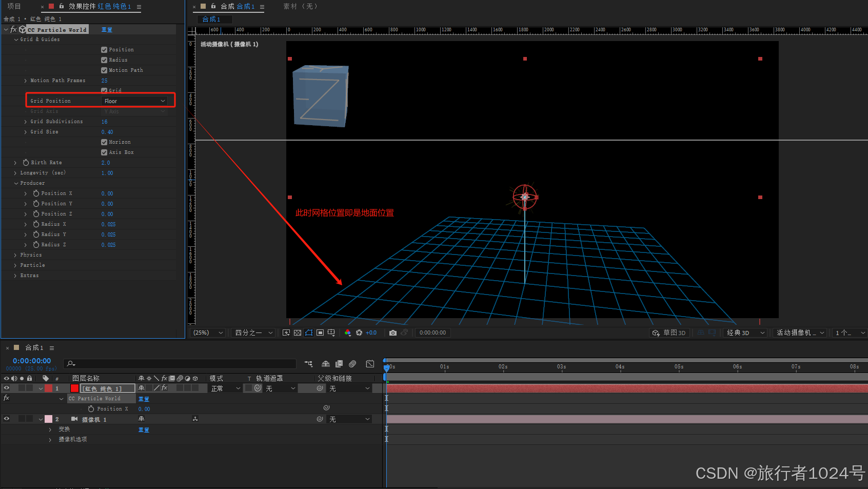Open the 25% magnification dropdown
Viewport: 868px width, 489px height.
coord(208,333)
